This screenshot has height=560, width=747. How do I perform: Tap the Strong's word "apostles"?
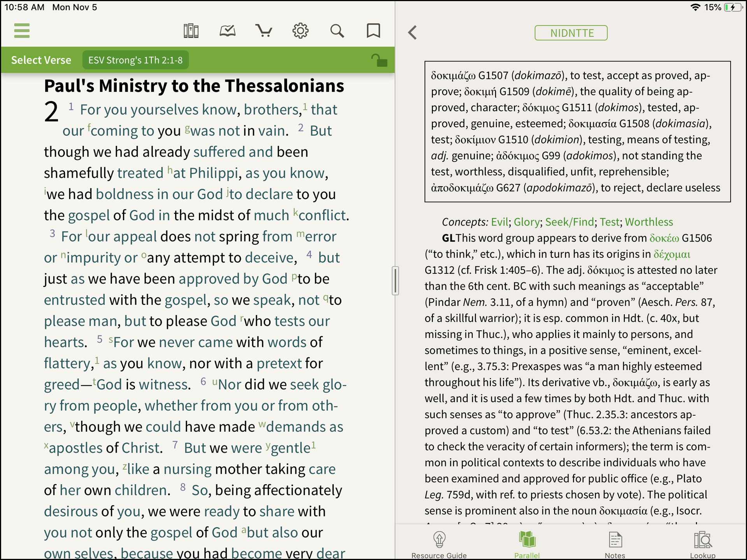coord(75,448)
